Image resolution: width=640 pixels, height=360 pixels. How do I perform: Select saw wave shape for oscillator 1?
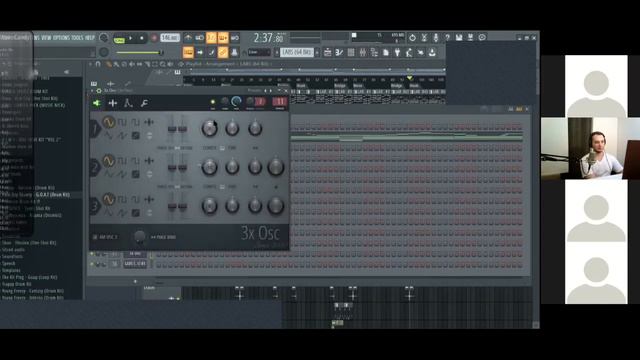(x=122, y=136)
